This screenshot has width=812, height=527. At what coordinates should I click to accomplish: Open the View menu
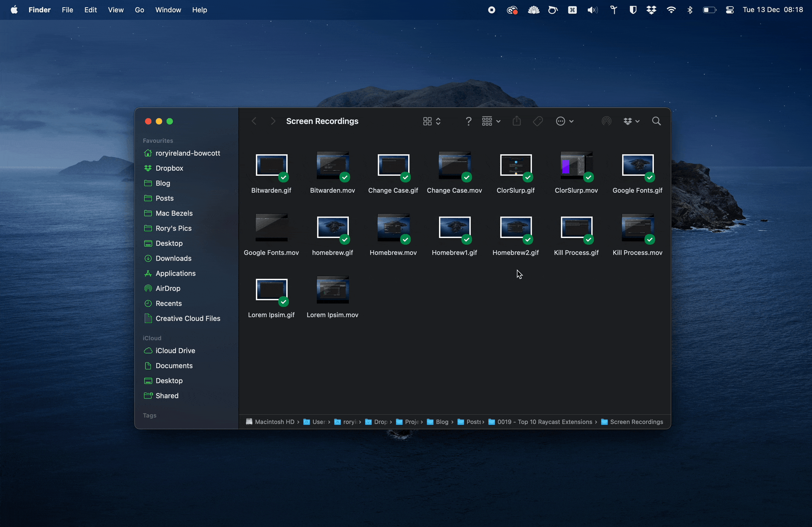pyautogui.click(x=115, y=10)
